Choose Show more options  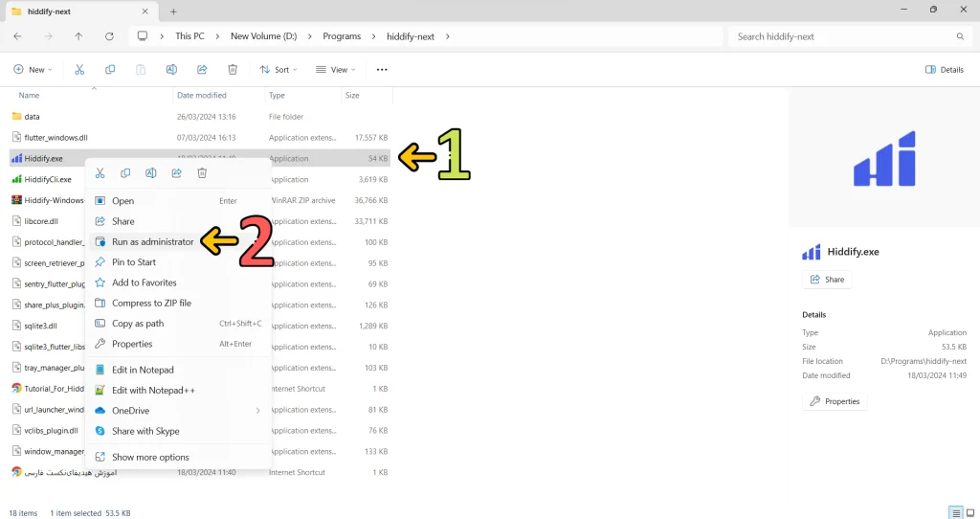[178, 457]
